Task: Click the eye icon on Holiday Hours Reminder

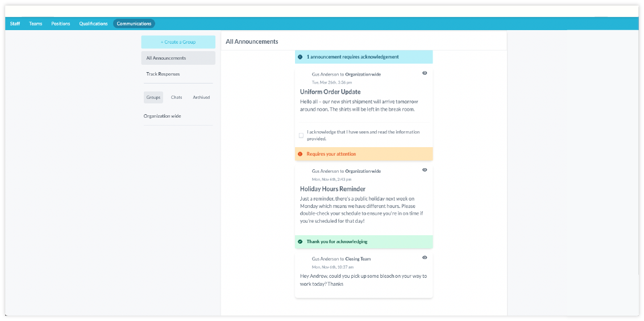Action: [x=425, y=170]
